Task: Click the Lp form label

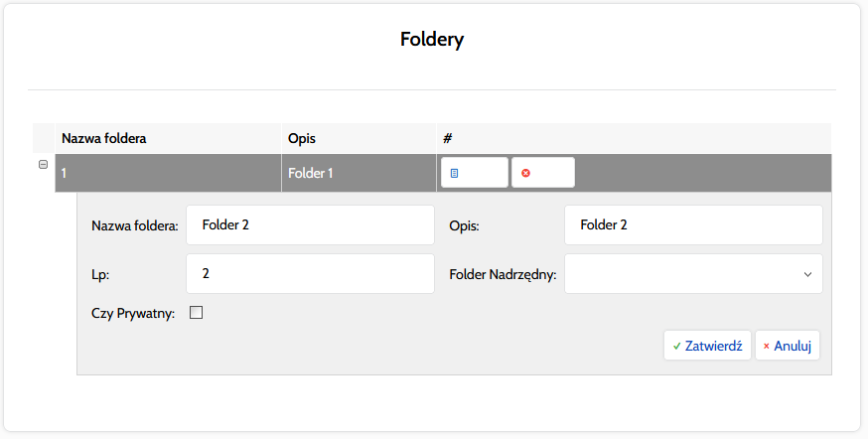Action: point(98,275)
